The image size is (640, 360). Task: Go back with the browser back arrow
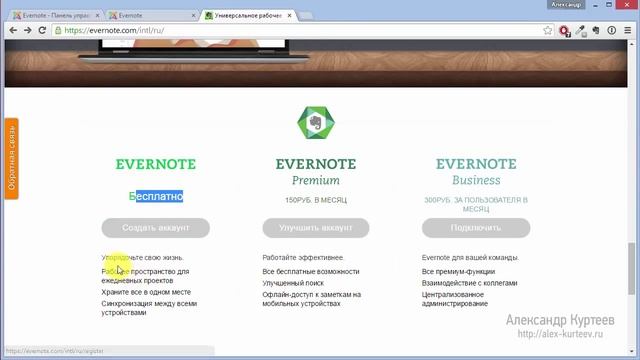(x=13, y=30)
